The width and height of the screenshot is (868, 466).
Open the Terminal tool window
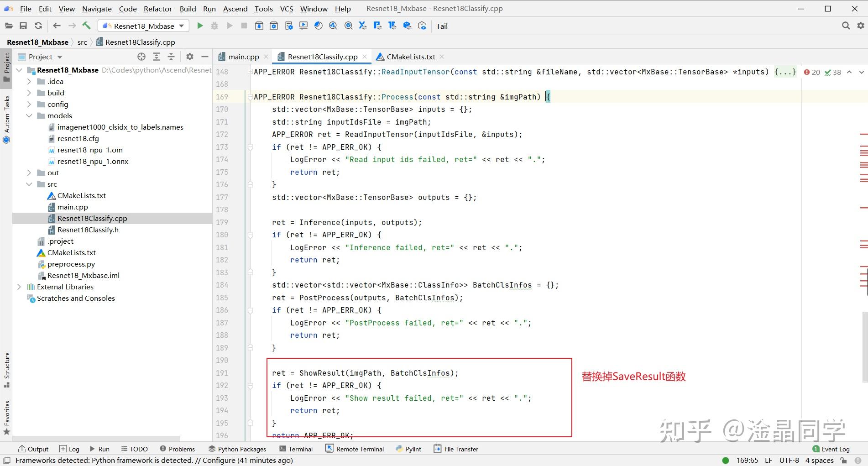click(296, 449)
